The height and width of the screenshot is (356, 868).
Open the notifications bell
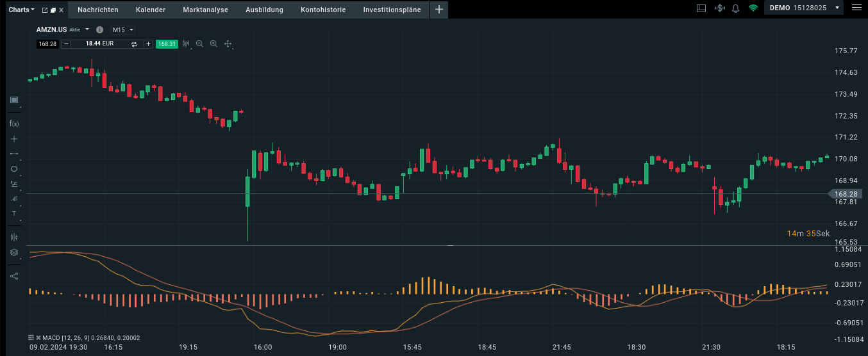735,9
